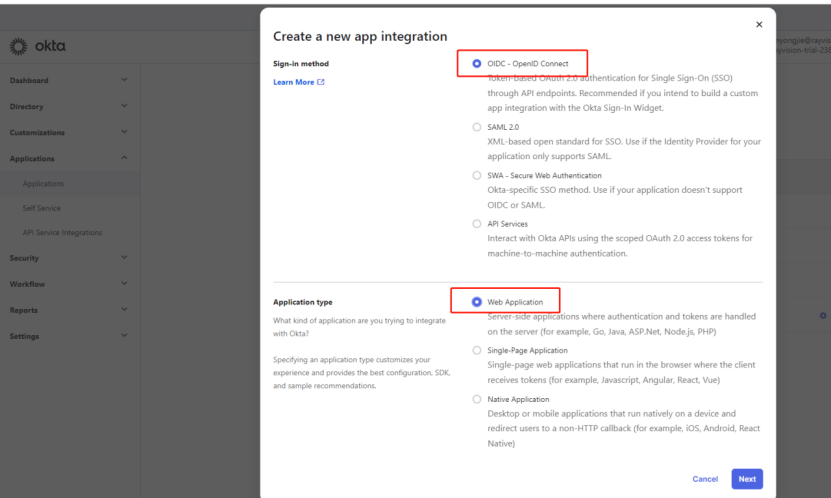Collapse the Applications sidebar section

124,159
